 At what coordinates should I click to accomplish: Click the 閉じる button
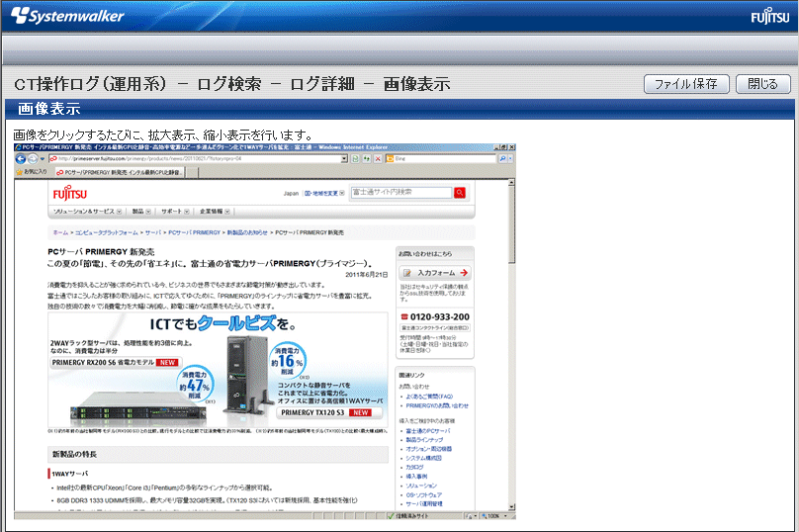(x=762, y=84)
